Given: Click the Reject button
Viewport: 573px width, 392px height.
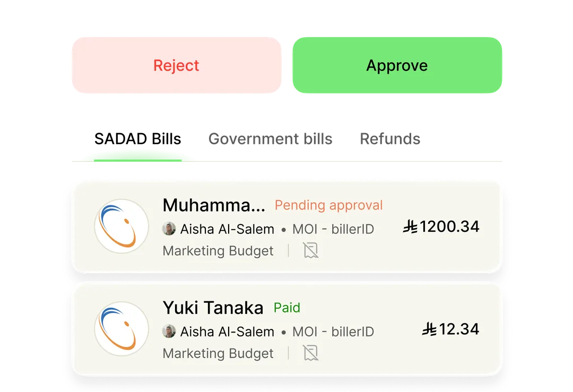Looking at the screenshot, I should (177, 65).
